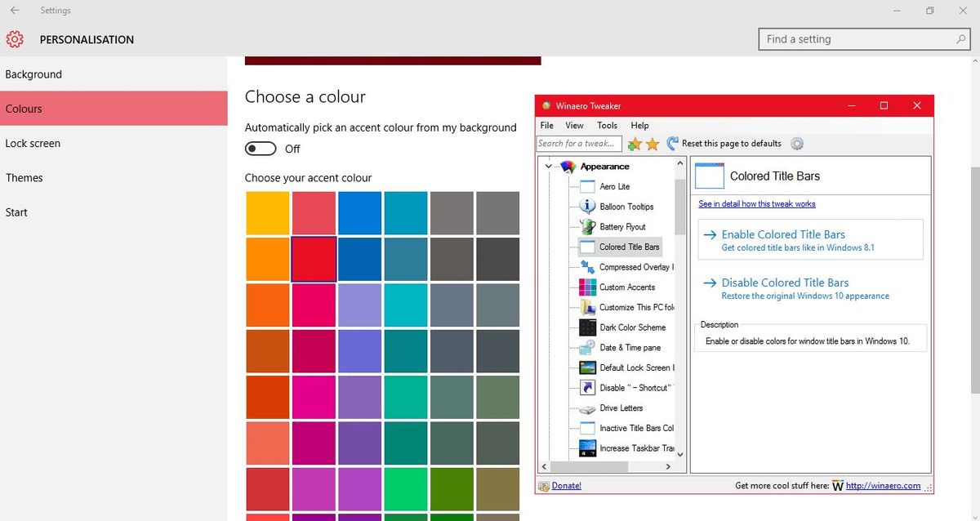Open the View menu
The height and width of the screenshot is (521, 980).
click(x=575, y=126)
